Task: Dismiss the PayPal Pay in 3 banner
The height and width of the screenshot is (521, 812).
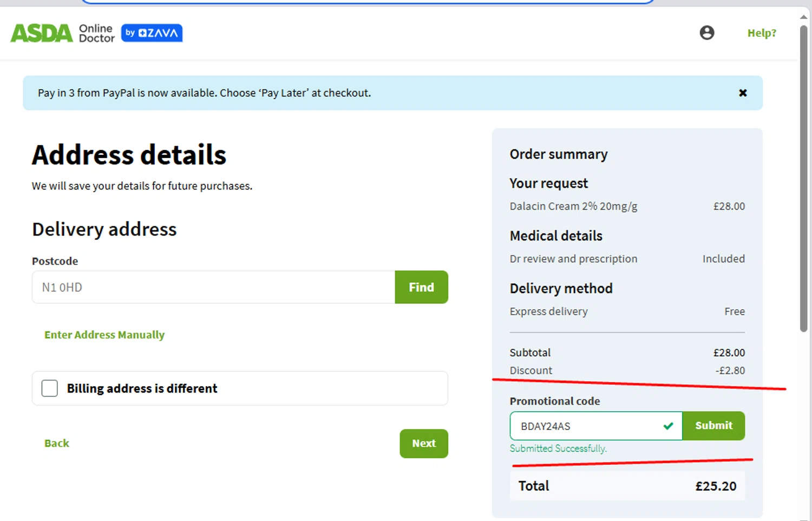Action: [x=743, y=93]
